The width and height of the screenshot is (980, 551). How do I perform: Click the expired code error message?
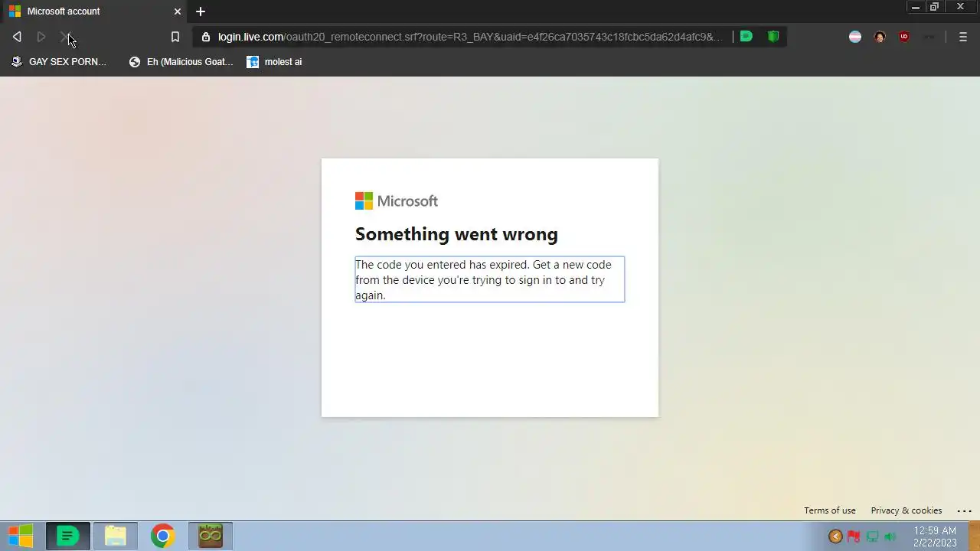(490, 279)
